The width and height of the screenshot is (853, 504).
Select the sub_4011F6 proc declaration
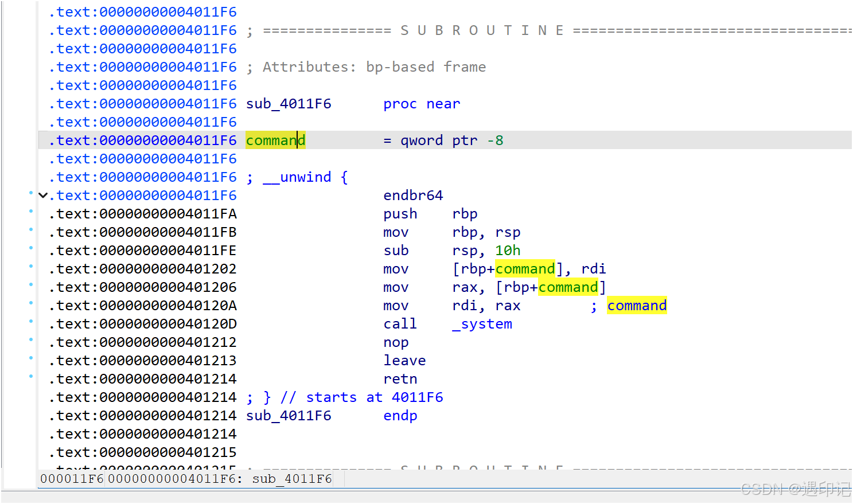click(x=289, y=103)
